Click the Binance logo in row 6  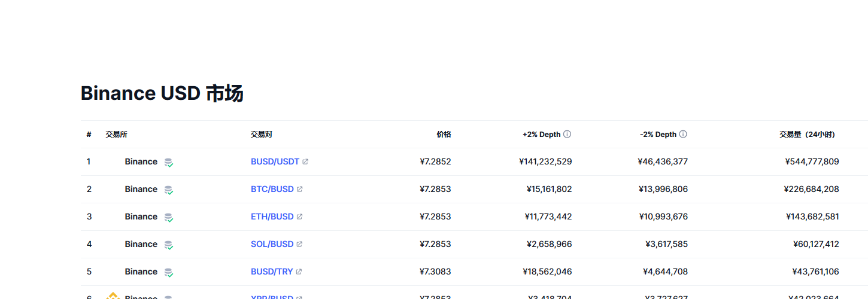(113, 296)
